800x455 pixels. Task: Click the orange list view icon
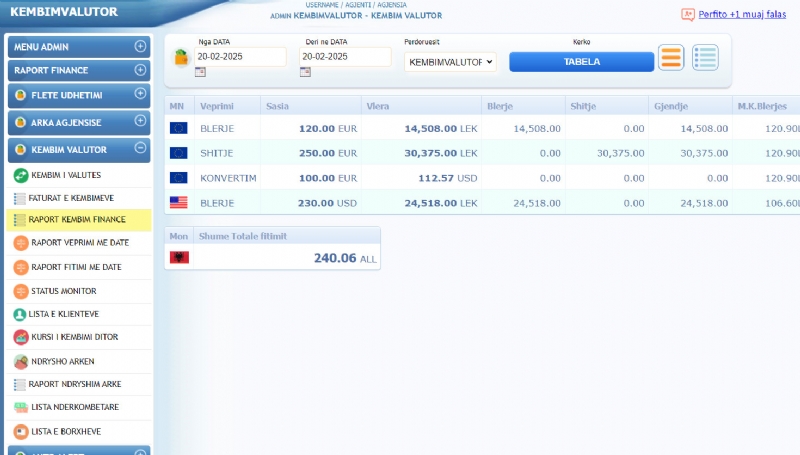point(672,58)
